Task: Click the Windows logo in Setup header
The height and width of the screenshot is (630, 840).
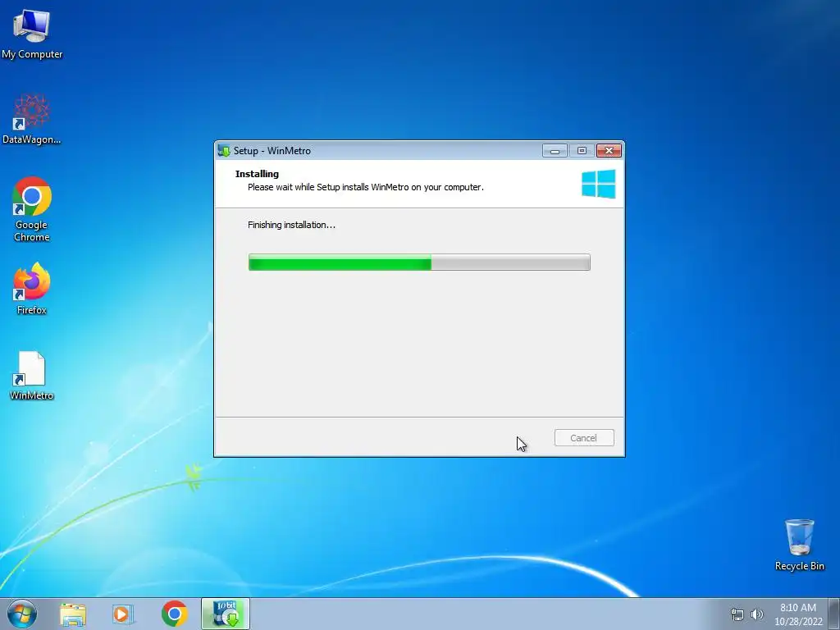Action: [x=598, y=184]
